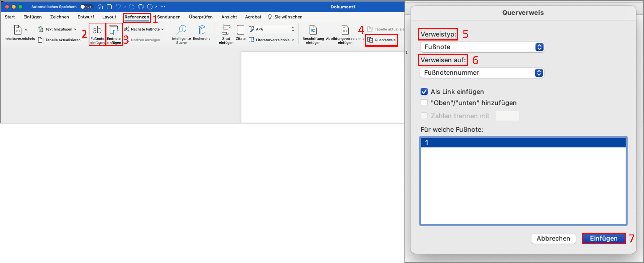Open the Überprüfen tab
Screen dimensions: 644x263
pos(201,17)
